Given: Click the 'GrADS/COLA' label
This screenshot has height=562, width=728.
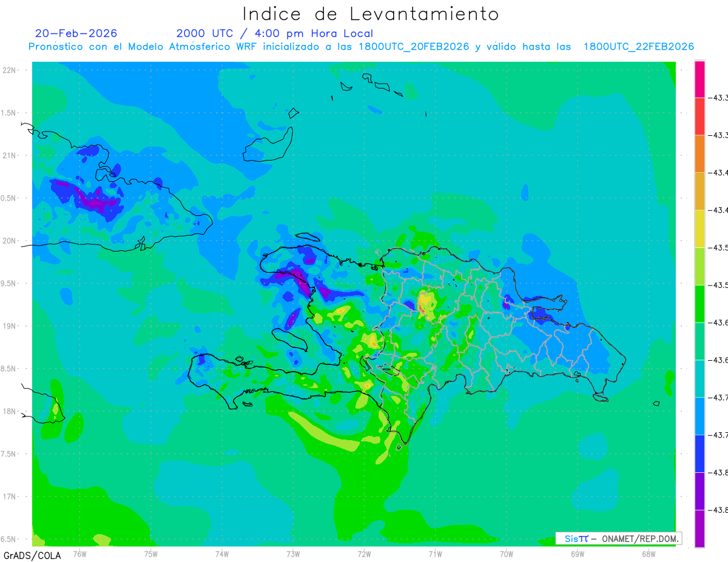Looking at the screenshot, I should coord(32,555).
